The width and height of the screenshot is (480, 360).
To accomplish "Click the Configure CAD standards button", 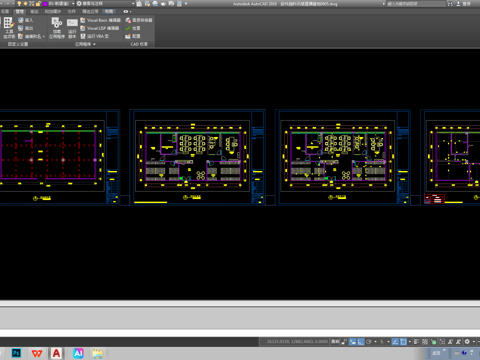I will coord(133,36).
